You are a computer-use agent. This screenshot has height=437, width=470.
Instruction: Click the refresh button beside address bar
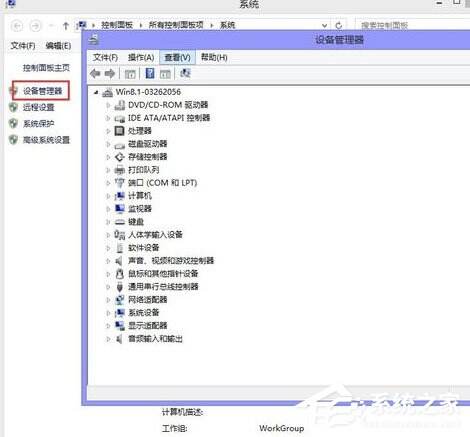[339, 25]
